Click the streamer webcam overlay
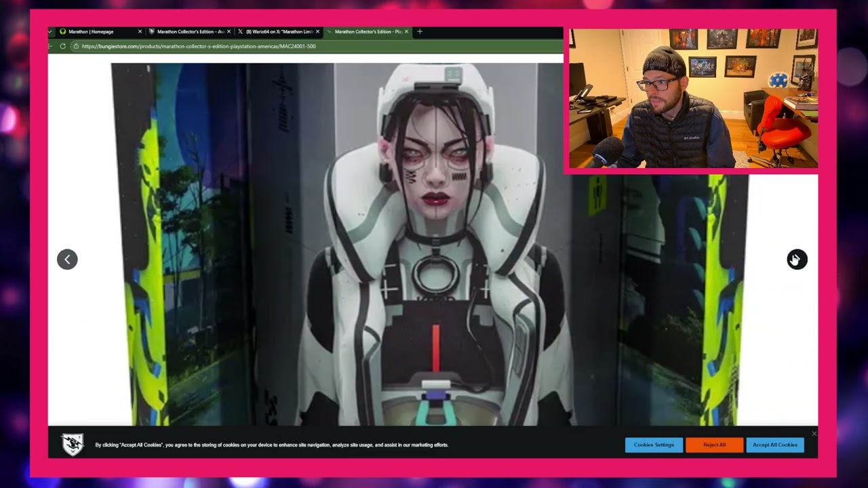The height and width of the screenshot is (488, 868). click(693, 98)
